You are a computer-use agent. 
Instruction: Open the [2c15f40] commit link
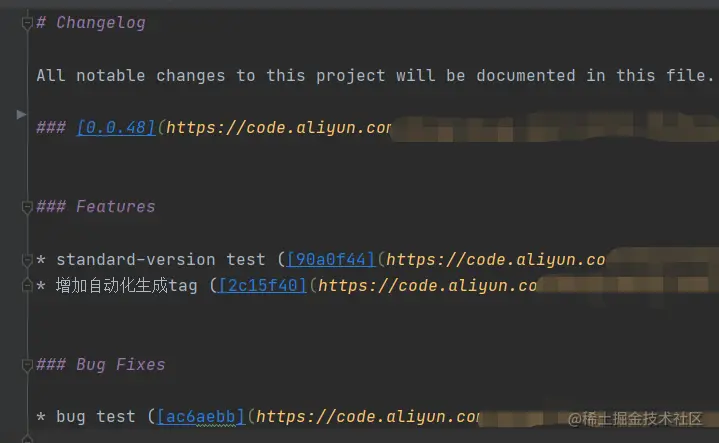[x=262, y=286]
